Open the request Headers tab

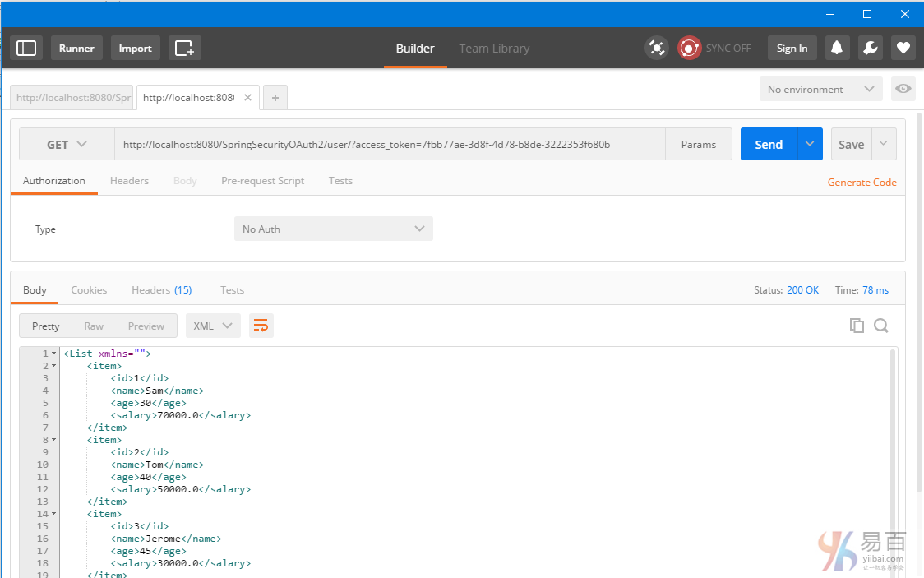point(129,181)
